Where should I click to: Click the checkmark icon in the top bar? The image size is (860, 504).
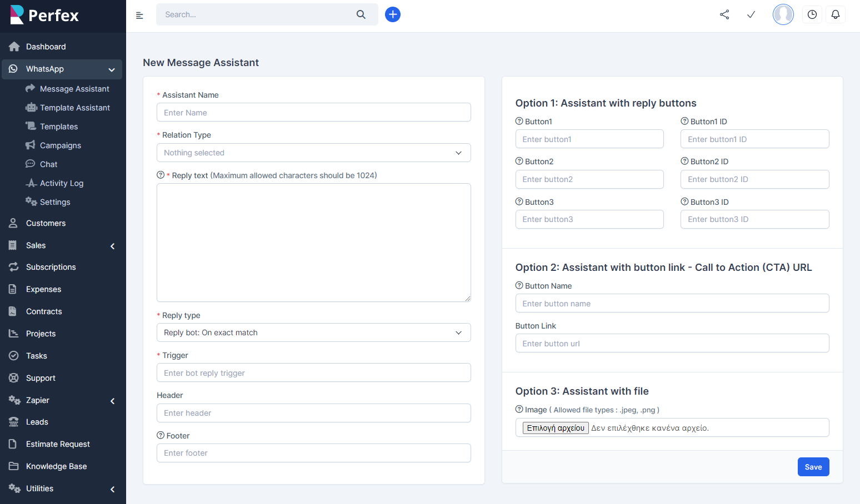click(x=751, y=14)
